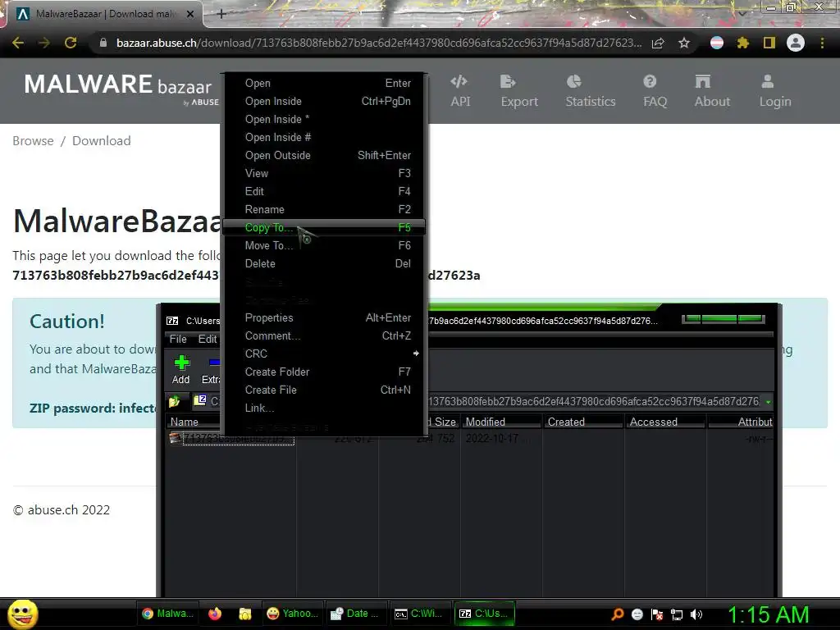Open a new browser tab

pyautogui.click(x=221, y=14)
